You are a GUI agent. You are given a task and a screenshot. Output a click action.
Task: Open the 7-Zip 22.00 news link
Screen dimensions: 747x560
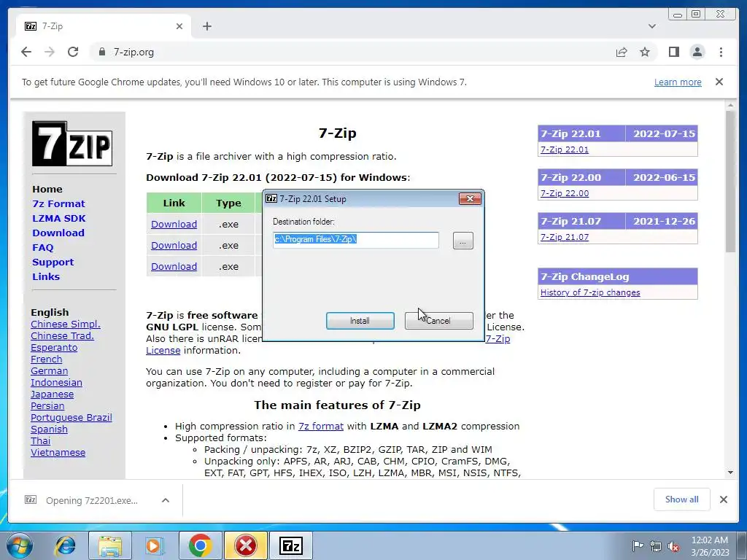(x=564, y=193)
